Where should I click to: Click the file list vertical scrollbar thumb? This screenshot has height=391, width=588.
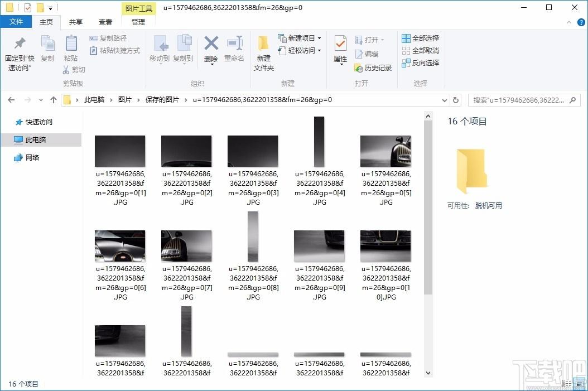pyautogui.click(x=428, y=208)
